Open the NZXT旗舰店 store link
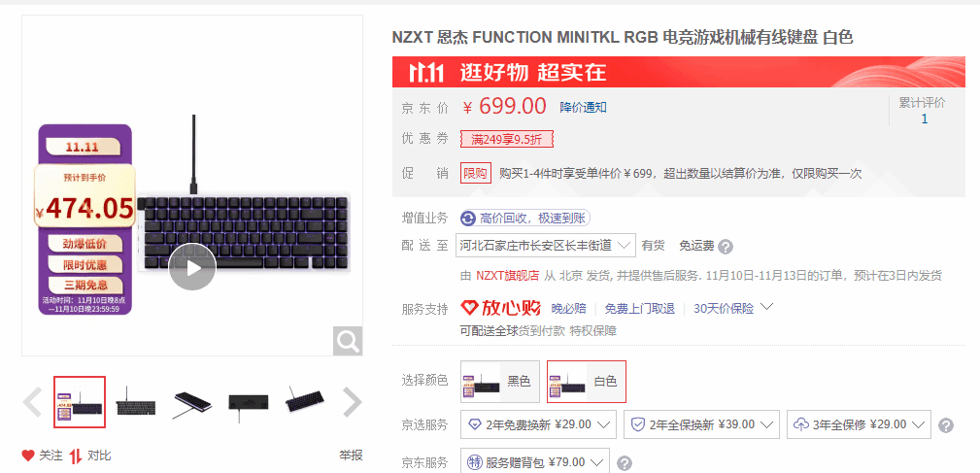The width and height of the screenshot is (980, 473). tap(508, 276)
